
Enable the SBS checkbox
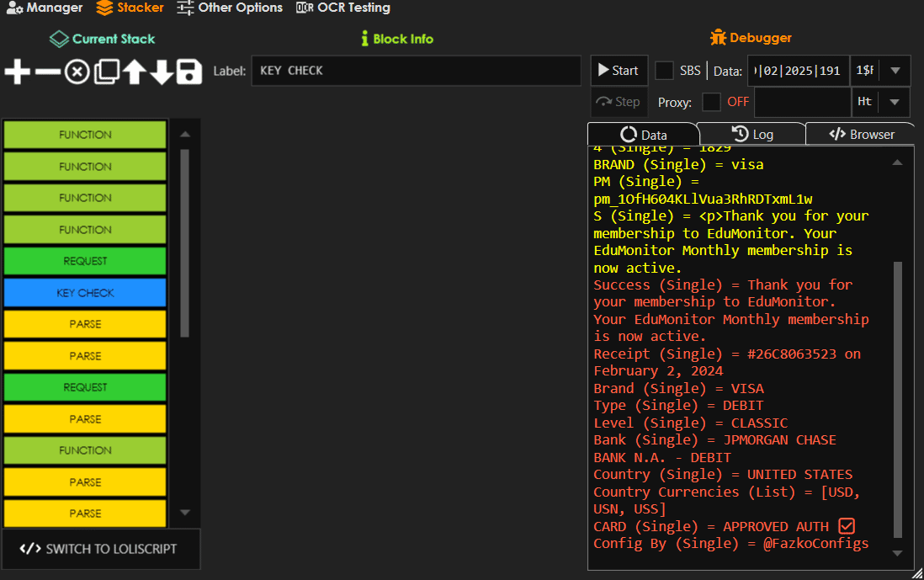pos(664,71)
